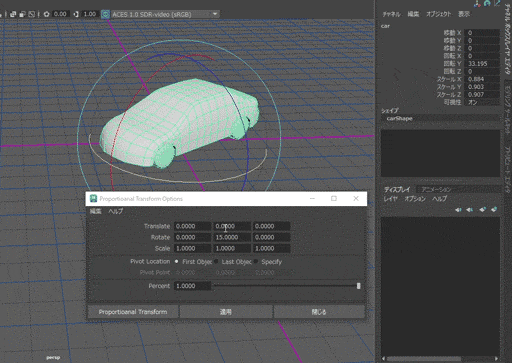Click 移動 Y value in channel box
This screenshot has height=363, width=512.
[x=482, y=40]
